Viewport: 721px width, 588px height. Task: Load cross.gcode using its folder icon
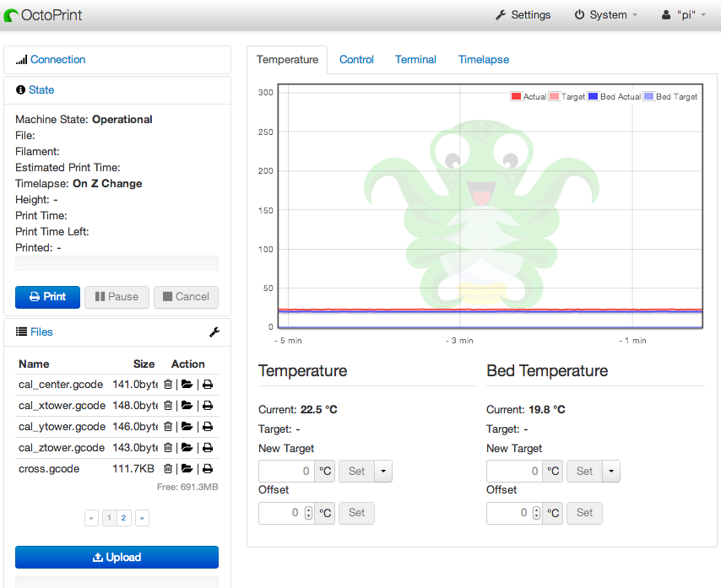187,469
